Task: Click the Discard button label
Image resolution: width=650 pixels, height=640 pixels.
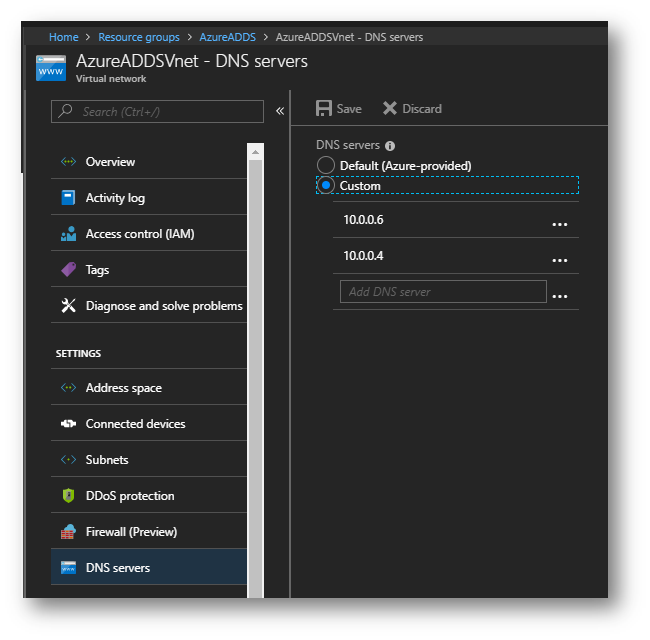Action: [x=422, y=109]
